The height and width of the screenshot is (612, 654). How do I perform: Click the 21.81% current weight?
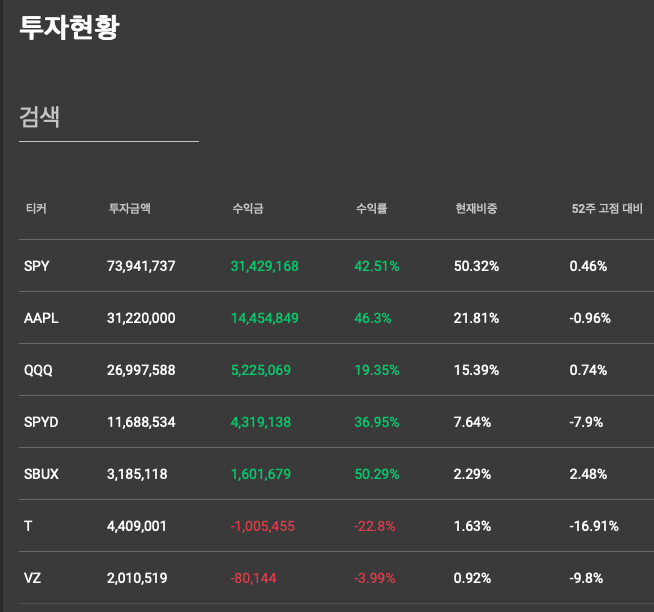point(476,318)
